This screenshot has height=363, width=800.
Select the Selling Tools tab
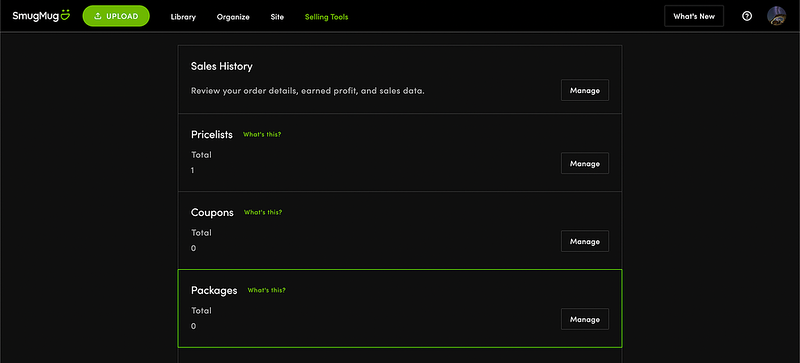(327, 17)
